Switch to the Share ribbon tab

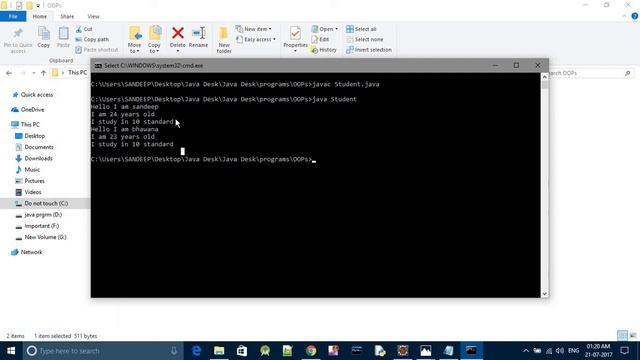(x=67, y=16)
